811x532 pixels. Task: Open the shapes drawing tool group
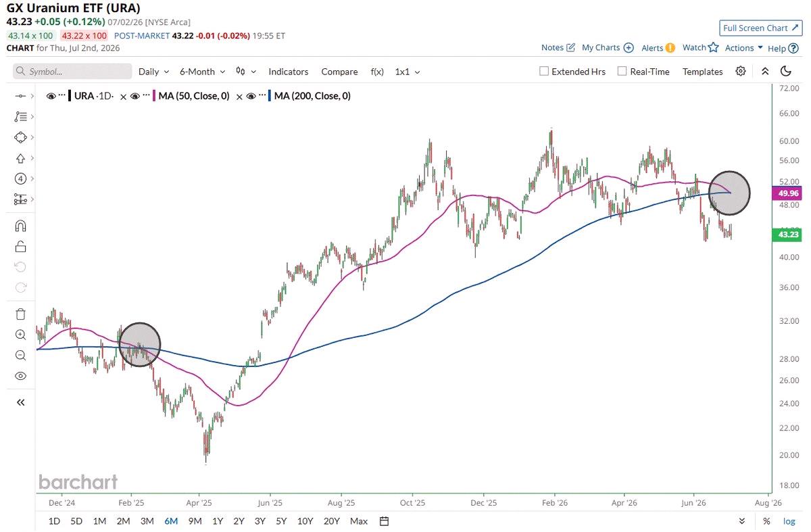pos(20,137)
